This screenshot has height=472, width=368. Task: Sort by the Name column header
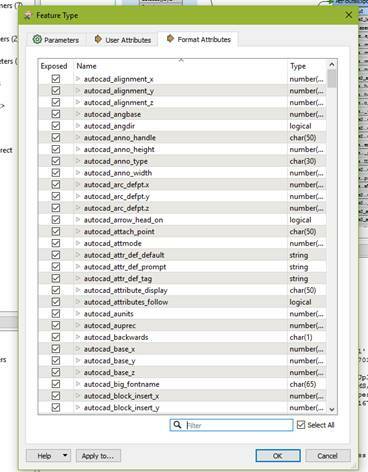[180, 66]
